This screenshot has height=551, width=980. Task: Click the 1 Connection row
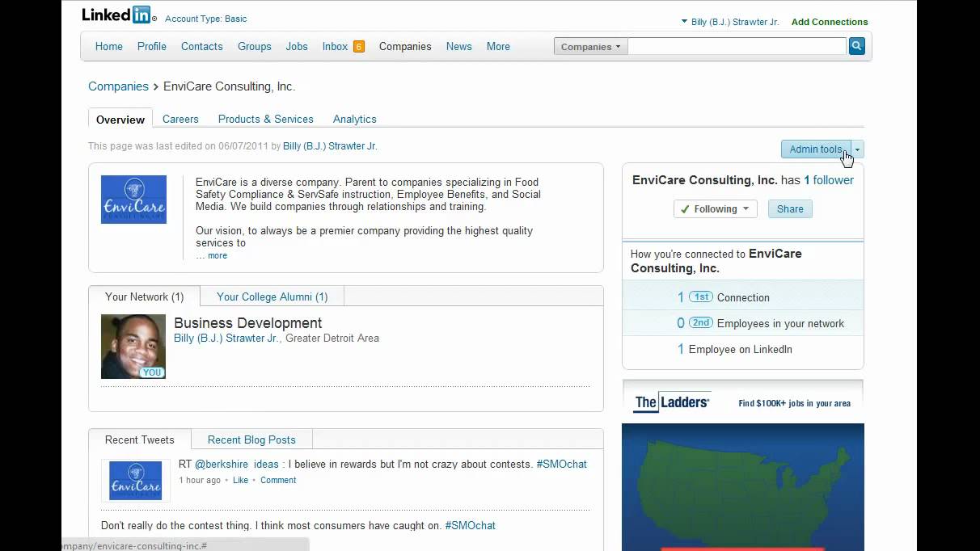743,297
